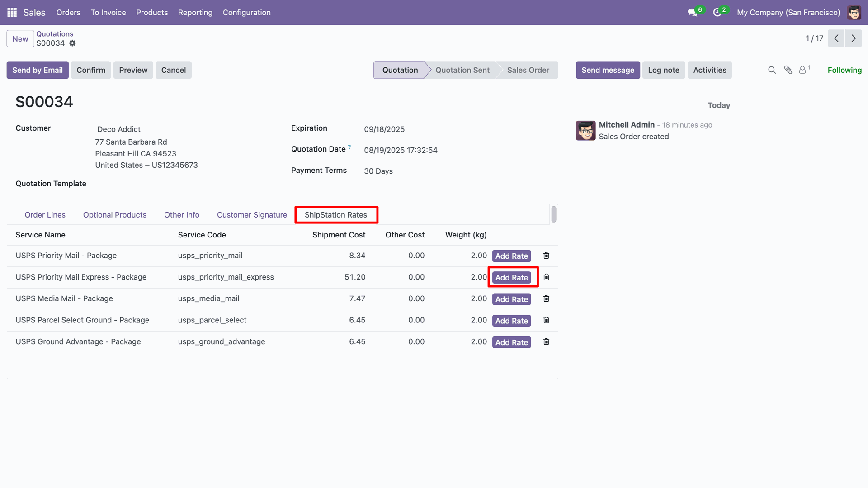Open the followers person icon
868x488 pixels.
click(802, 70)
